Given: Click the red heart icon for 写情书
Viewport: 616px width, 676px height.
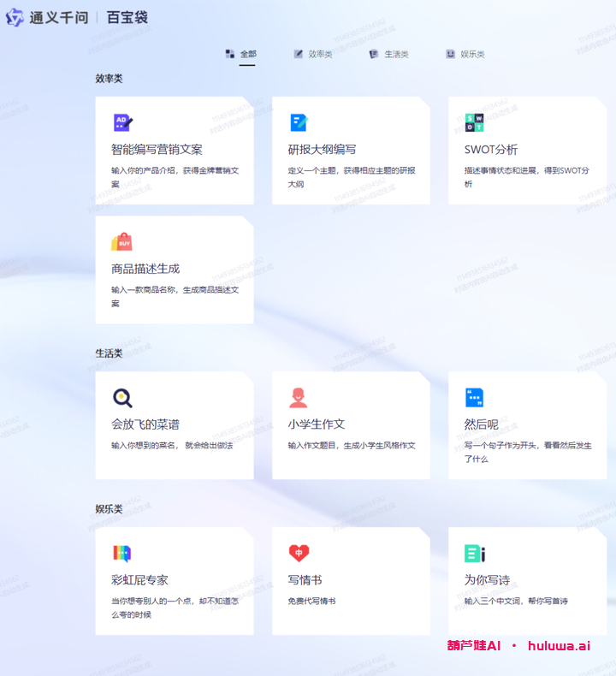Looking at the screenshot, I should click(x=299, y=554).
